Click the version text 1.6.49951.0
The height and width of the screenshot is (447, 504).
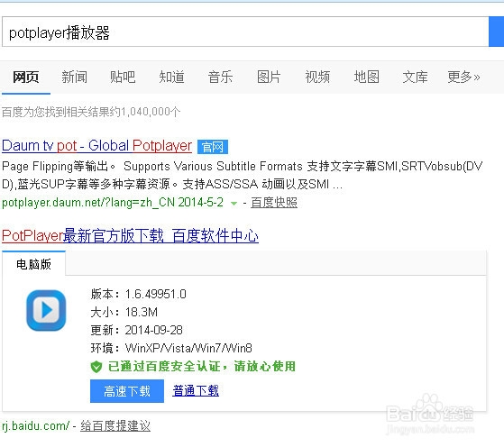point(156,294)
